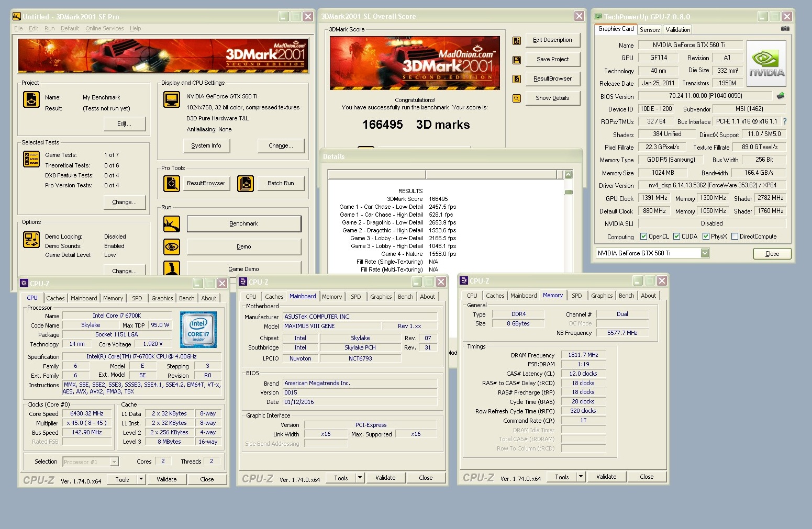Screen dimensions: 812x529
Task: Toggle the CUDA checkbox in GPU-Z
Action: 676,237
